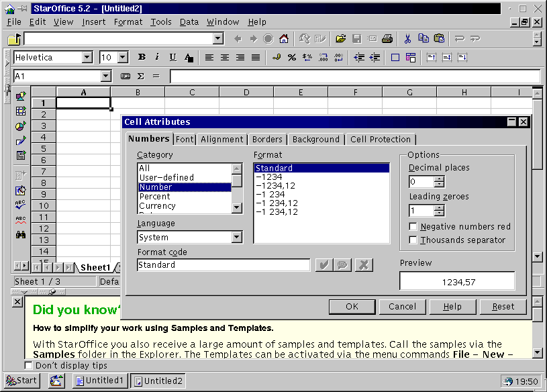Switch to the Font tab
Viewport: 547px width, 392px height.
click(185, 139)
